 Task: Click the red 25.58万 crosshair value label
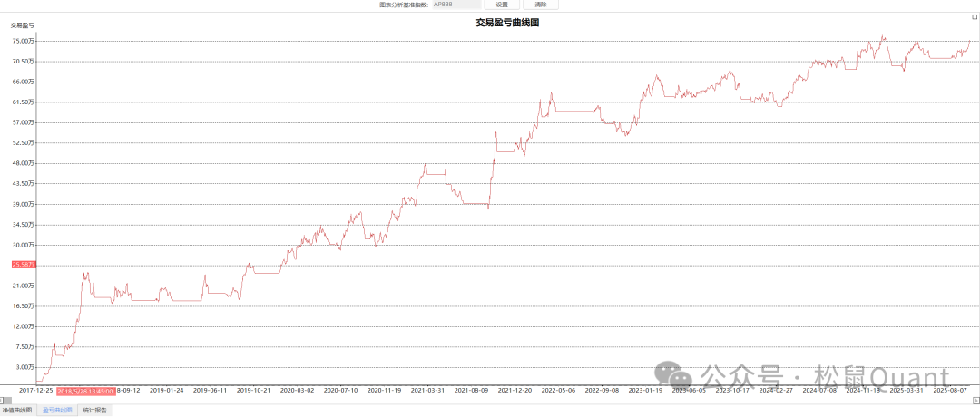click(x=24, y=265)
